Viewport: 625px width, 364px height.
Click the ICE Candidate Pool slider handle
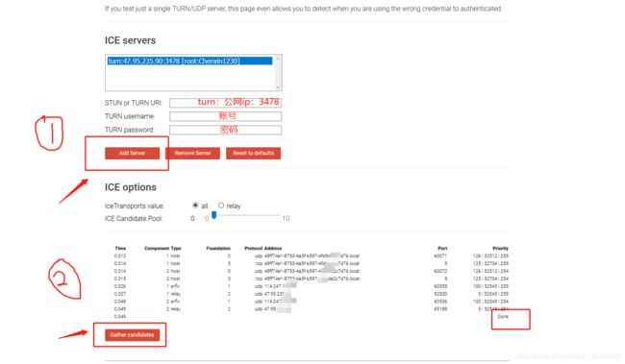(x=214, y=215)
